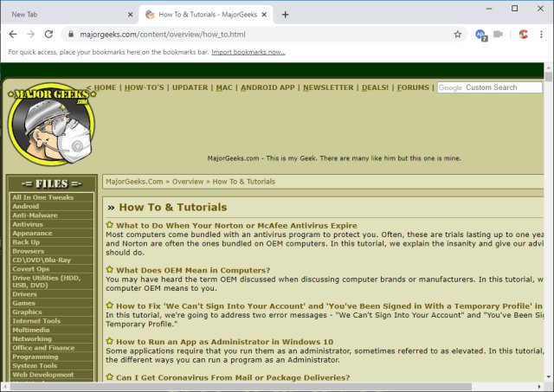Image resolution: width=554 pixels, height=392 pixels.
Task: Click star icon beside OEM article
Action: click(110, 269)
